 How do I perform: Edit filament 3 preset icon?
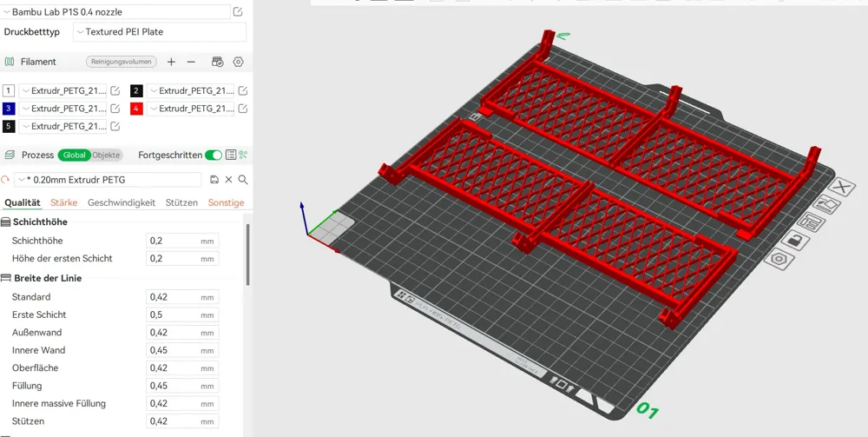coord(115,109)
